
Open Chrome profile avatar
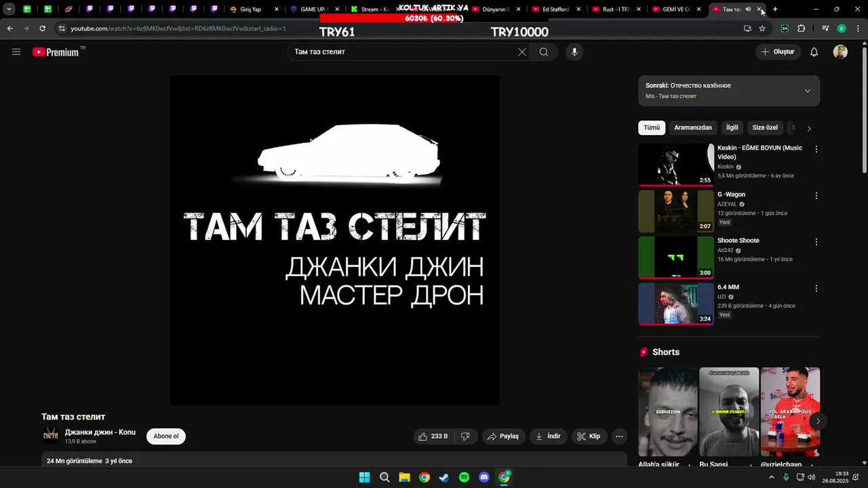coord(842,28)
